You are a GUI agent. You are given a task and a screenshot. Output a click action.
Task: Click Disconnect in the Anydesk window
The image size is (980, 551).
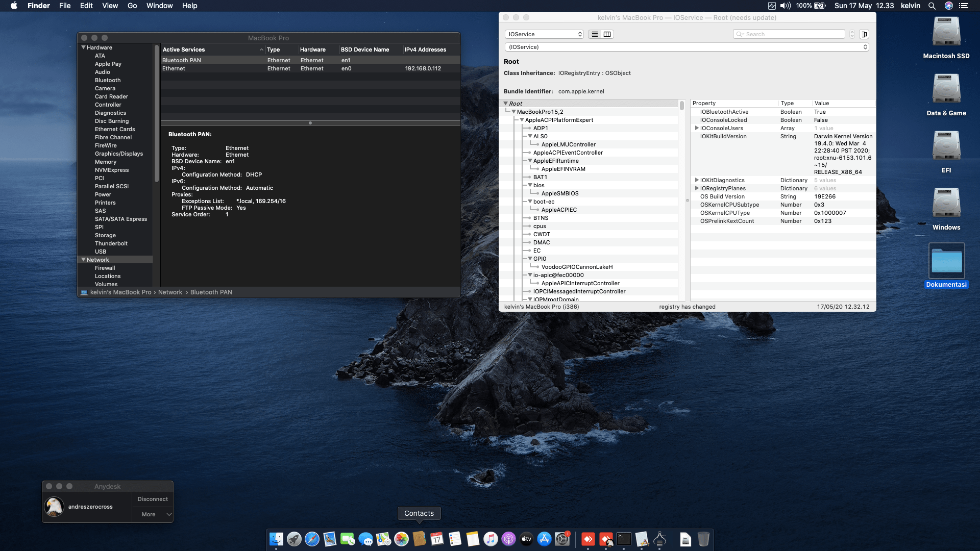pyautogui.click(x=153, y=499)
